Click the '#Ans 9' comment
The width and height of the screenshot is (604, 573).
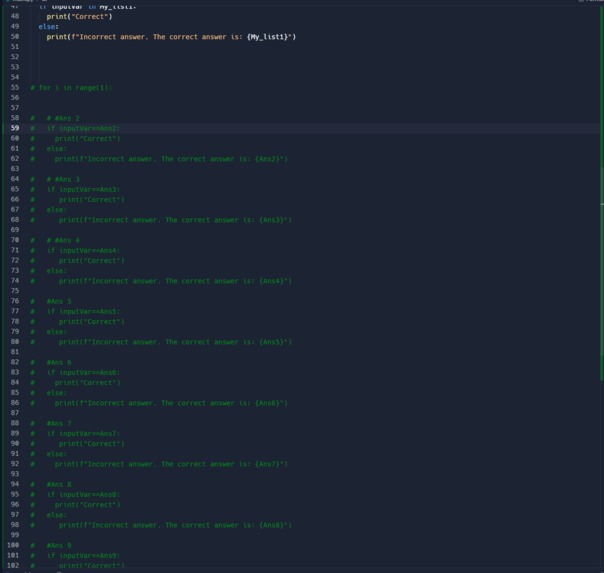[x=59, y=545]
